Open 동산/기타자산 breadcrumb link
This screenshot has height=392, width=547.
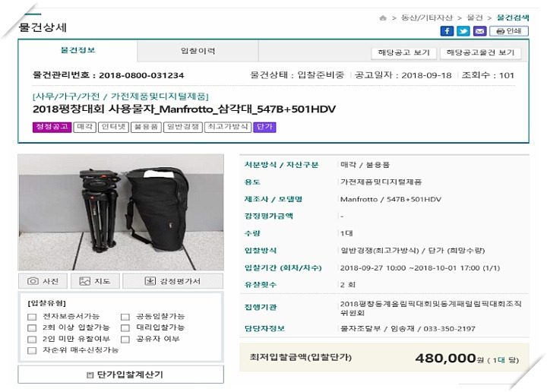pos(427,17)
